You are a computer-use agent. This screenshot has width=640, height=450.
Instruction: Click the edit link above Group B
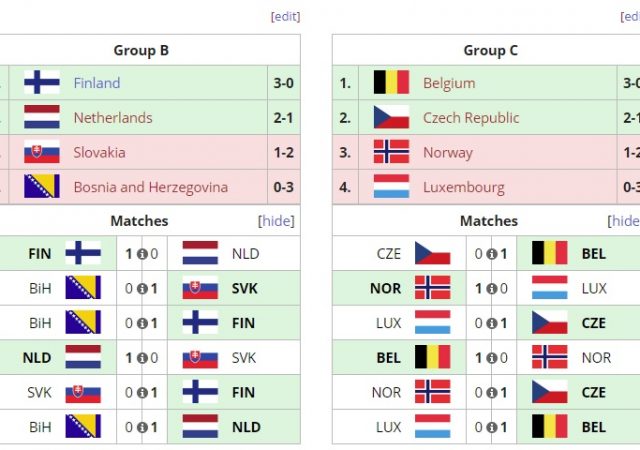[x=285, y=16]
